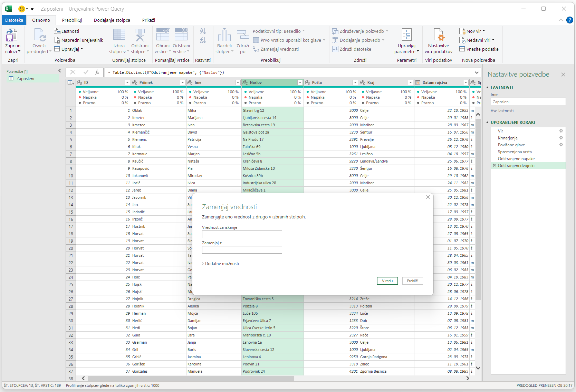The image size is (576, 392).
Task: Switch to Dodajanje stolpca tab
Action: 112,20
